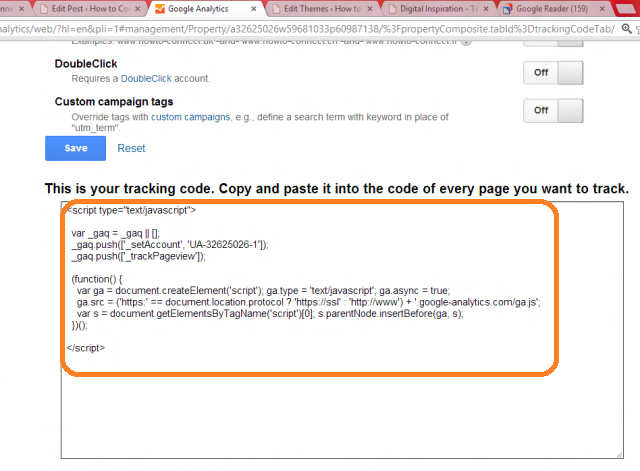This screenshot has height=471, width=640.
Task: Close the Edit Post tab
Action: (138, 9)
